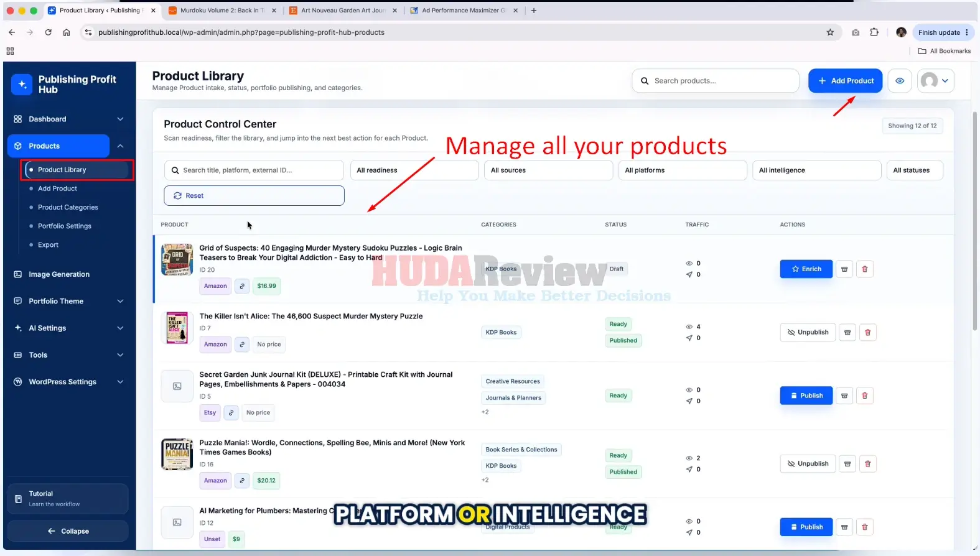Open link icon for Secret Garden Etsy product
Viewport: 980px width, 556px height.
(x=231, y=413)
